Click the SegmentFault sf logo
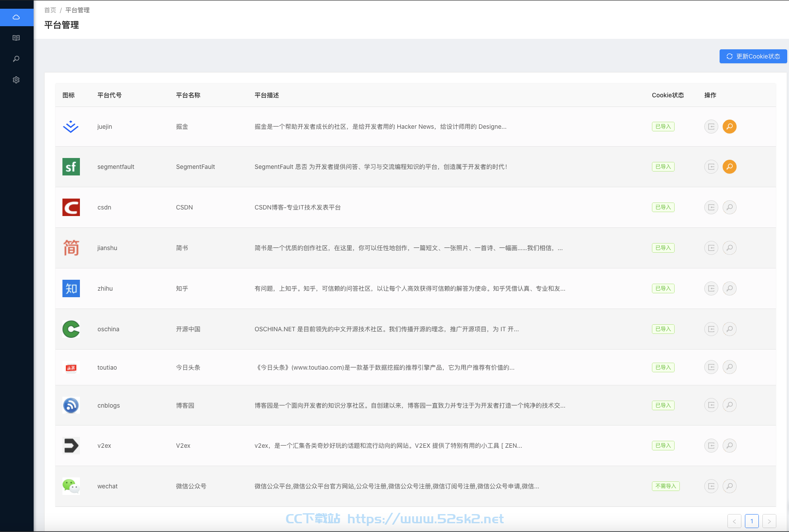The height and width of the screenshot is (532, 789). point(71,167)
